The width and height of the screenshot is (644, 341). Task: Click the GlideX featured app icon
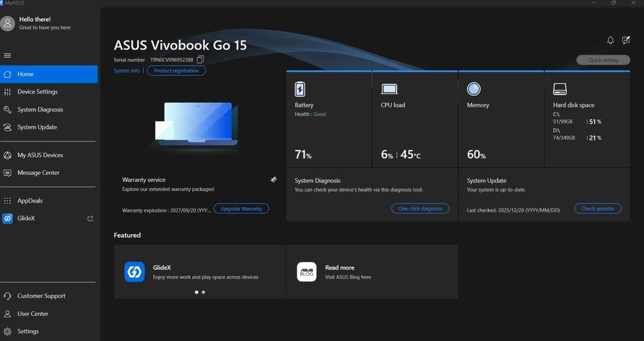135,272
